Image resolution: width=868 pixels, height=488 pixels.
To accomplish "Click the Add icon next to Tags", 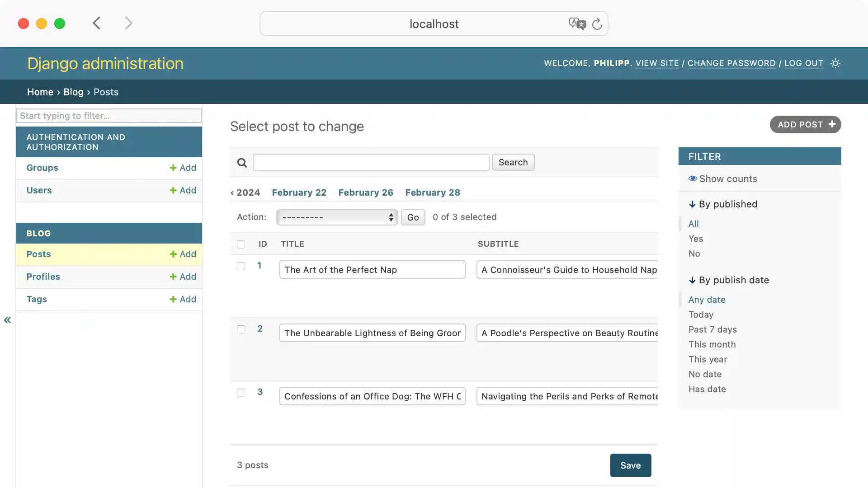I will pos(173,299).
